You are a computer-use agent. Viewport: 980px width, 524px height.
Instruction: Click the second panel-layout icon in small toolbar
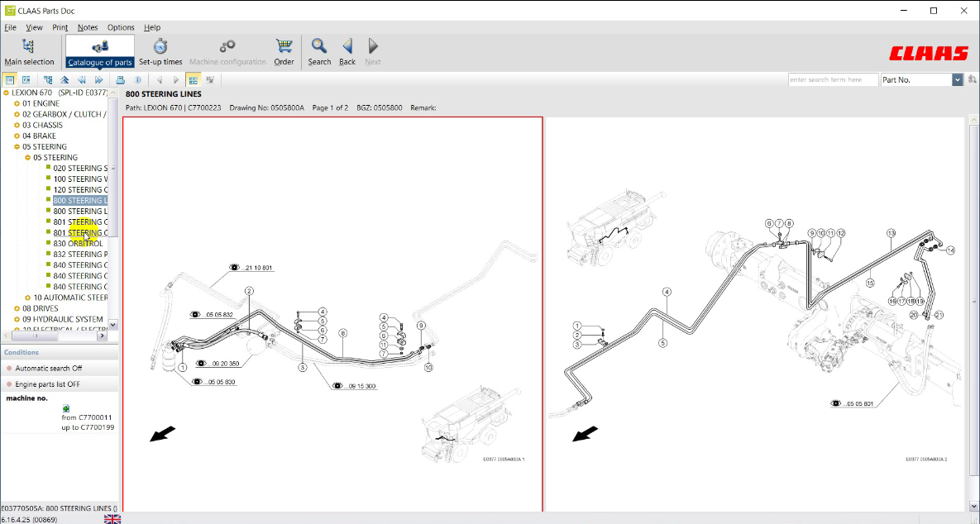point(26,80)
